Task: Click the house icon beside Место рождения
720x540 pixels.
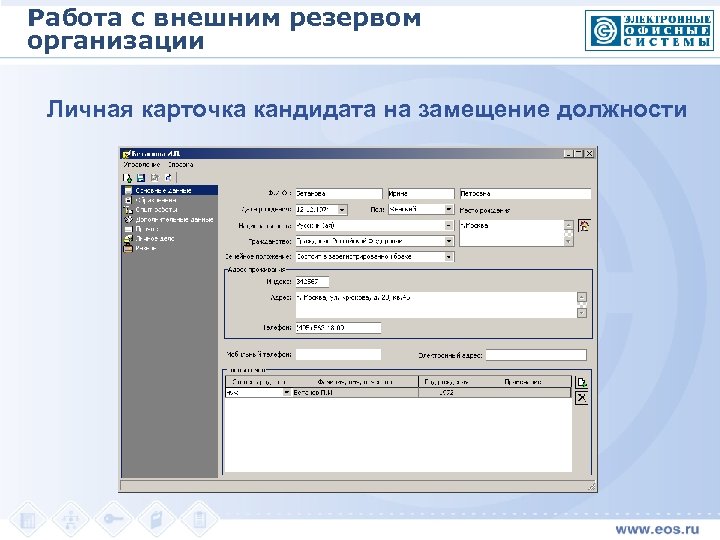Action: pyautogui.click(x=584, y=225)
